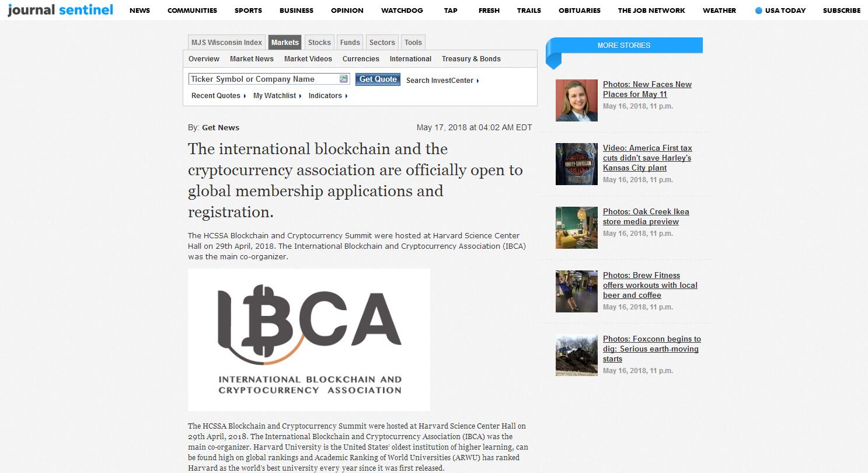
Task: Check the WEATHER page
Action: (719, 11)
